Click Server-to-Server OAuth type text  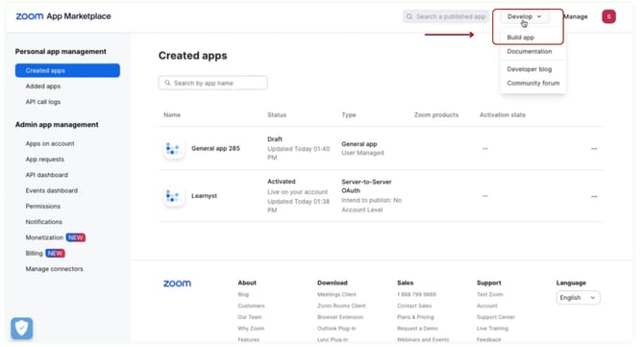366,186
